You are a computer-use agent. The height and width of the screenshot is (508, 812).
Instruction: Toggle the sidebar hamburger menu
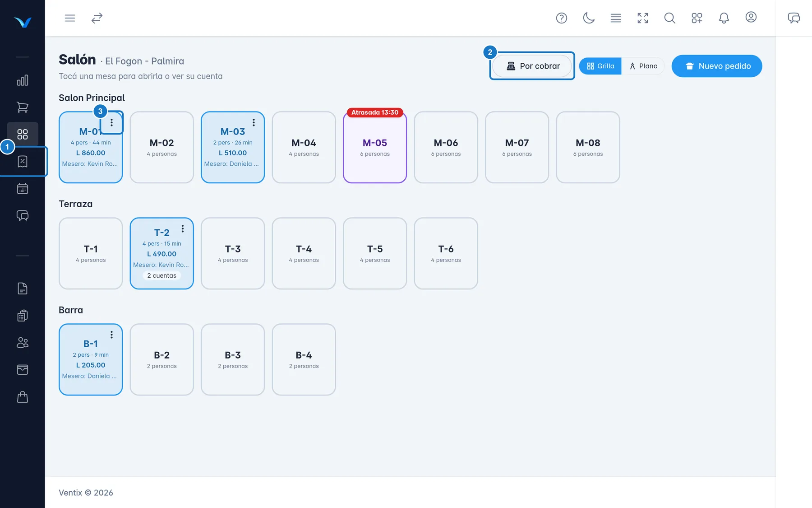tap(70, 18)
